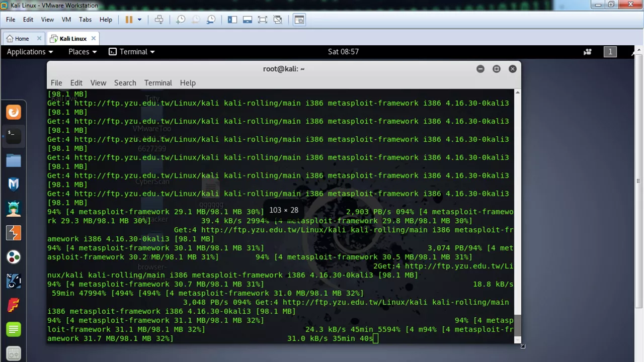Switch to Unity mode
The image size is (644, 362).
278,20
